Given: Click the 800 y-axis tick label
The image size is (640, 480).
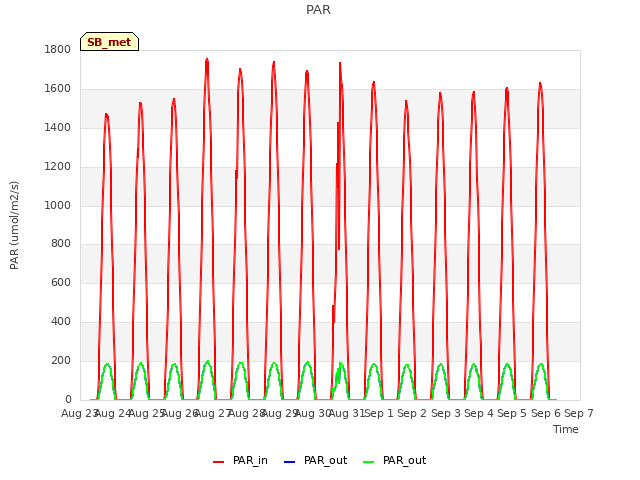Looking at the screenshot, I should (61, 244).
